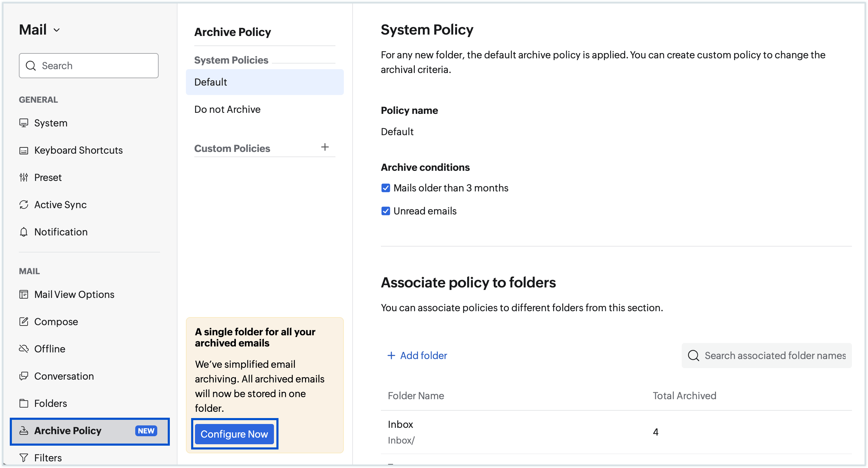Click the Add folder link

[x=417, y=356]
